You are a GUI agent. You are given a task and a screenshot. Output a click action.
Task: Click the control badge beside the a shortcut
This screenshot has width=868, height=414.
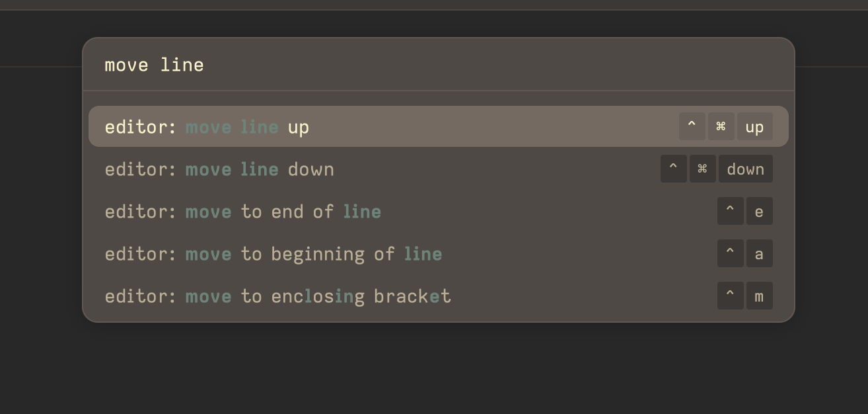731,253
